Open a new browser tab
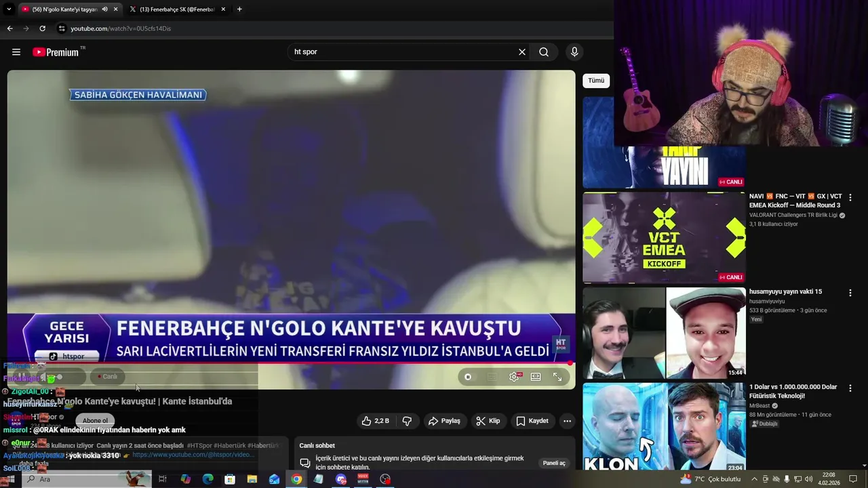 [239, 9]
